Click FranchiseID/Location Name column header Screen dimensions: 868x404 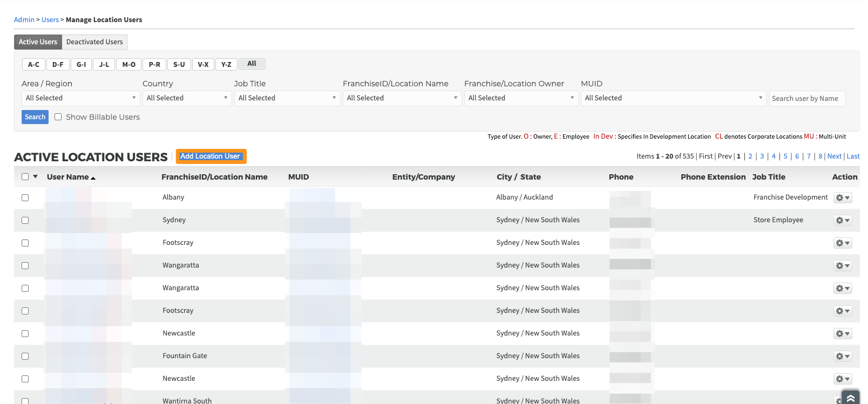click(x=214, y=177)
